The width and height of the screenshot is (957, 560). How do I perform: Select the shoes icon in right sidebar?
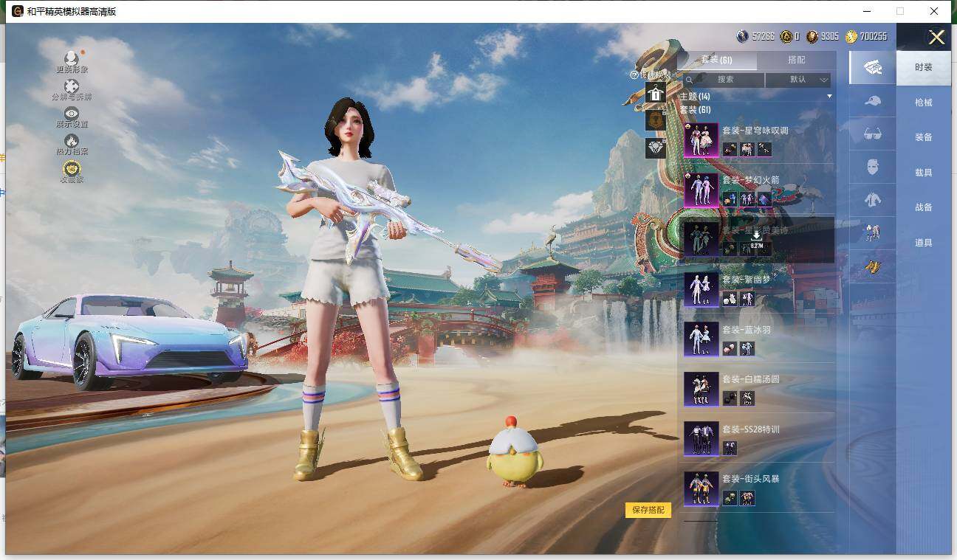[871, 233]
